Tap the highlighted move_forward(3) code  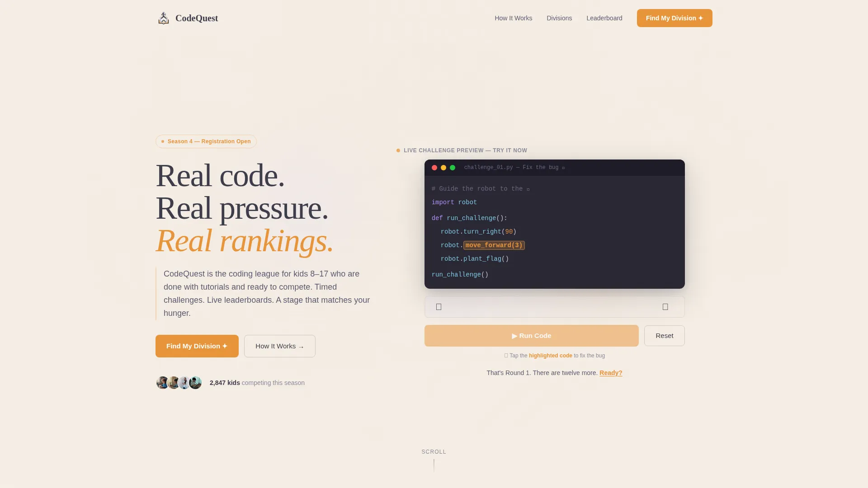(x=494, y=245)
